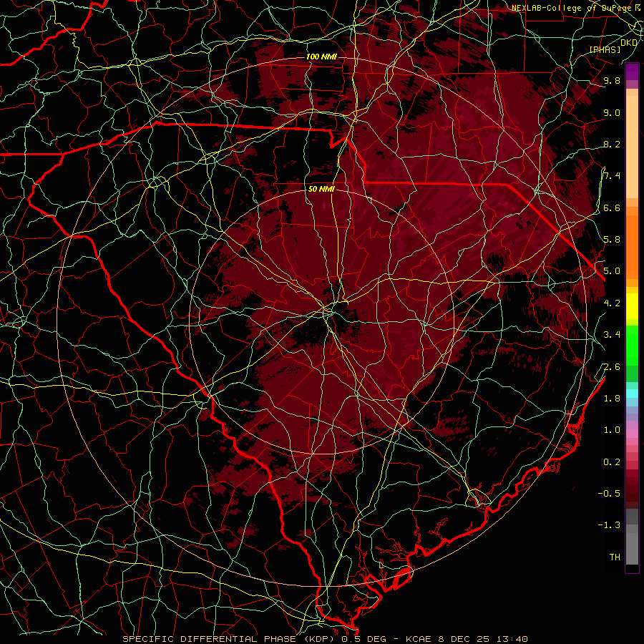Click the 5.0 scale value

coord(612,271)
